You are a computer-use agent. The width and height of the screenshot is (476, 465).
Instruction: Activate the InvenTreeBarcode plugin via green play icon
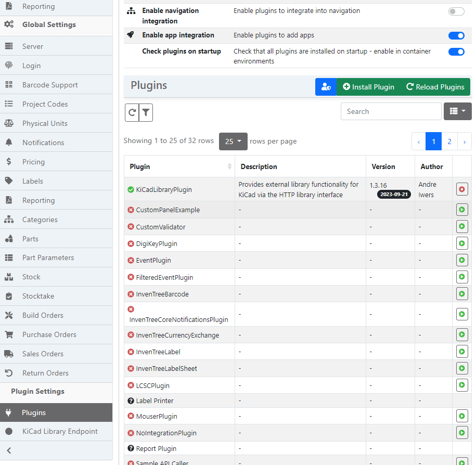click(x=462, y=294)
